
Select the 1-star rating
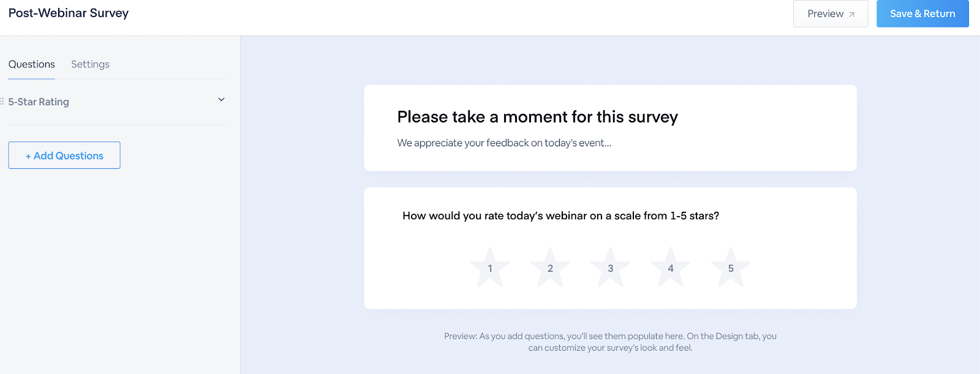coord(490,268)
